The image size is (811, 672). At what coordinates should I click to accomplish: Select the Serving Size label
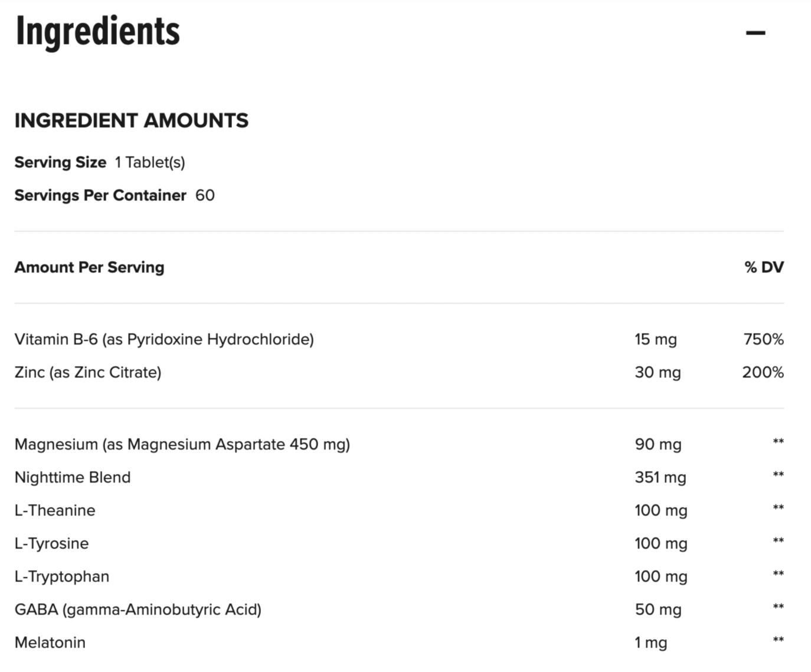pyautogui.click(x=60, y=162)
